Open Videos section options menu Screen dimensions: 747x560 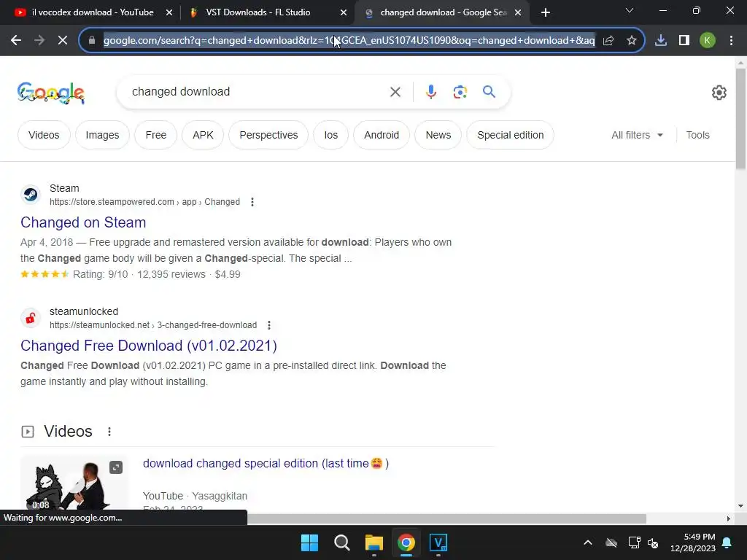109,432
